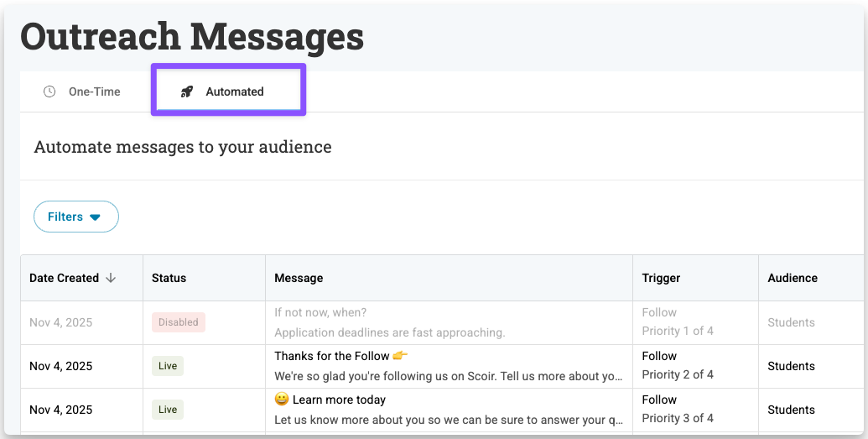This screenshot has width=868, height=439.
Task: Click the Trigger column header
Action: 661,278
